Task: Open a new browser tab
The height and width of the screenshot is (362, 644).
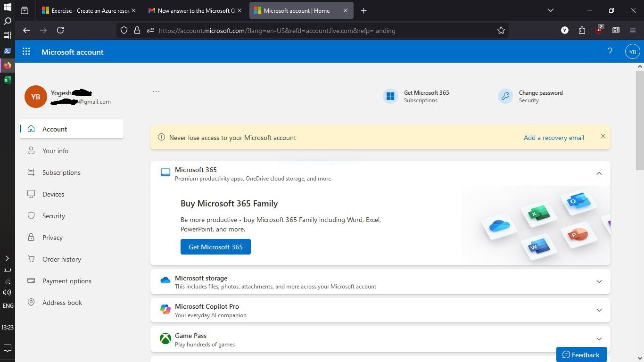Action: coord(363,10)
